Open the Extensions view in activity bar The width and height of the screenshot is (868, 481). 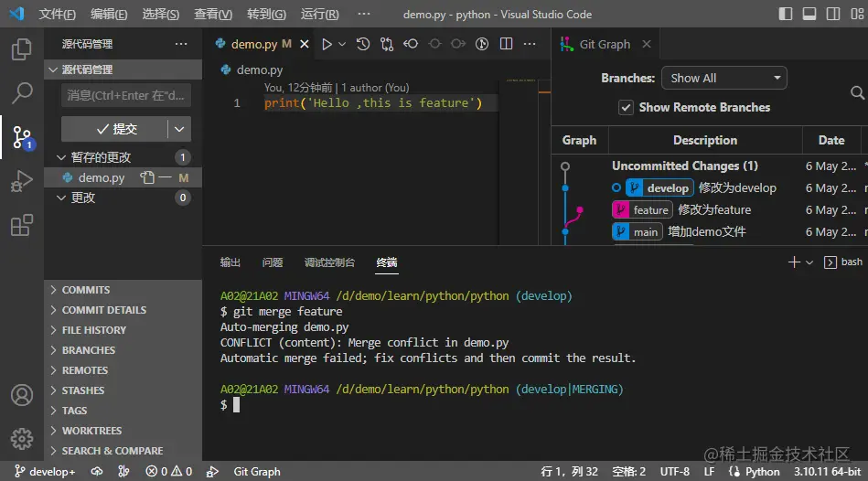coord(22,226)
